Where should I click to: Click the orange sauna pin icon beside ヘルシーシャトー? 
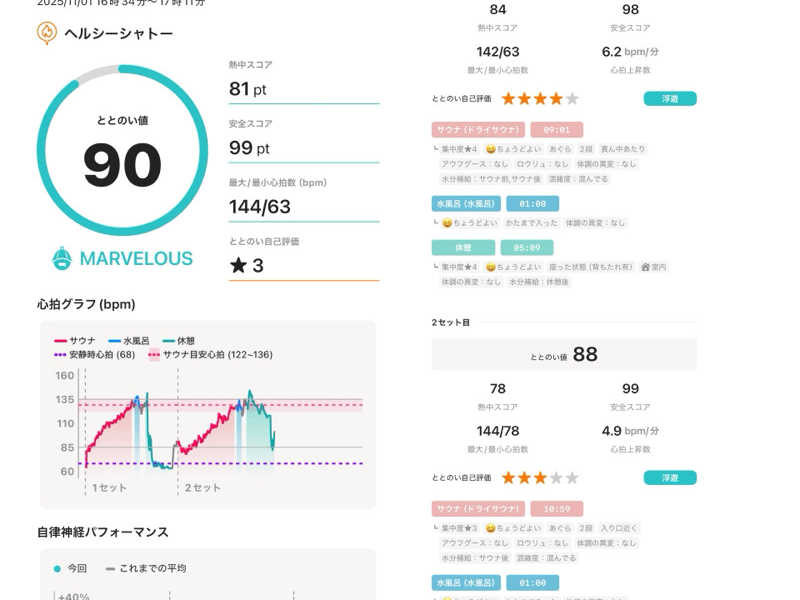coord(47,33)
